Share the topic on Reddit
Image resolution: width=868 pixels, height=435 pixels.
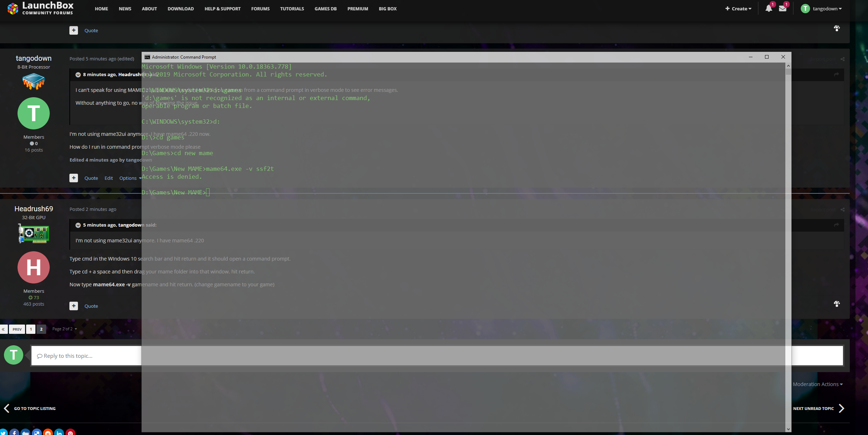[48, 433]
